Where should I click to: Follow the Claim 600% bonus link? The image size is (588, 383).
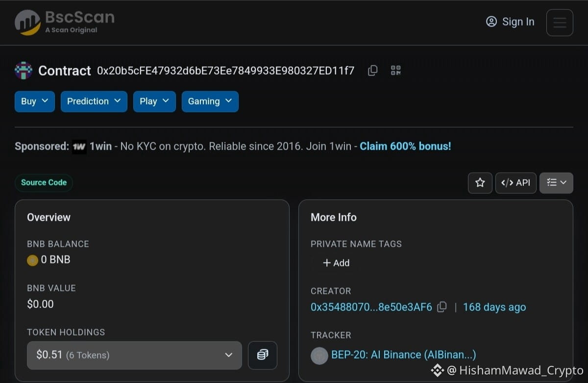click(x=405, y=146)
